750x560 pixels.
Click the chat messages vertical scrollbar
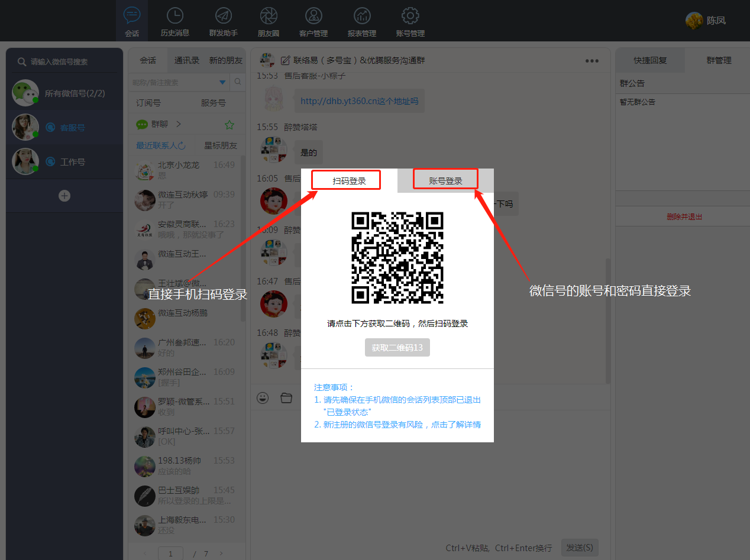pos(607,320)
